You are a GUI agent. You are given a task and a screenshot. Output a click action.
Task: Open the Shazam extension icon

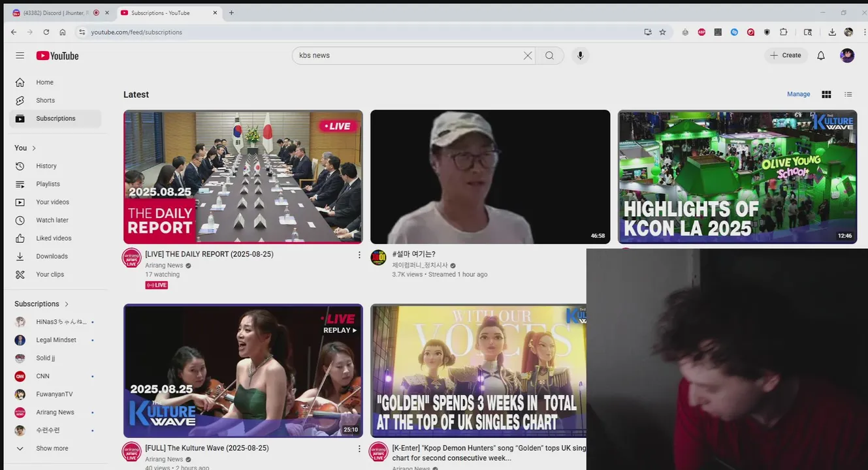tap(734, 32)
